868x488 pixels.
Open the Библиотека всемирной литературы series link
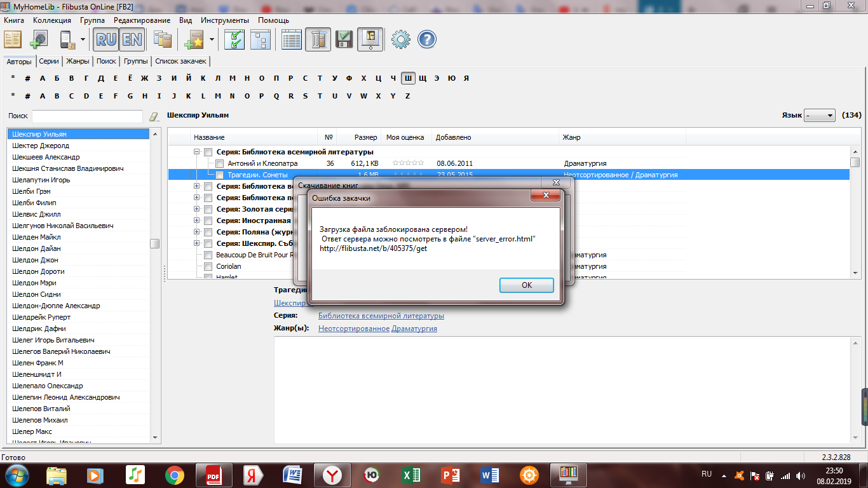point(381,316)
